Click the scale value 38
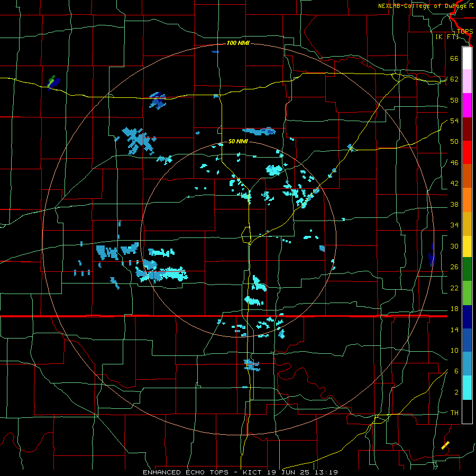The height and width of the screenshot is (476, 476). point(454,204)
